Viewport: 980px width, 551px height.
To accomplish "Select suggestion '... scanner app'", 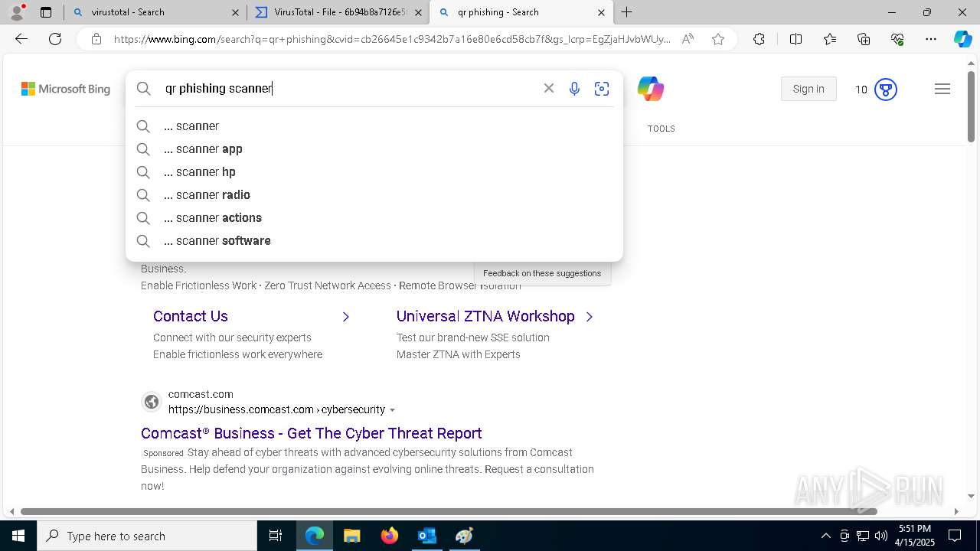I will click(x=374, y=149).
